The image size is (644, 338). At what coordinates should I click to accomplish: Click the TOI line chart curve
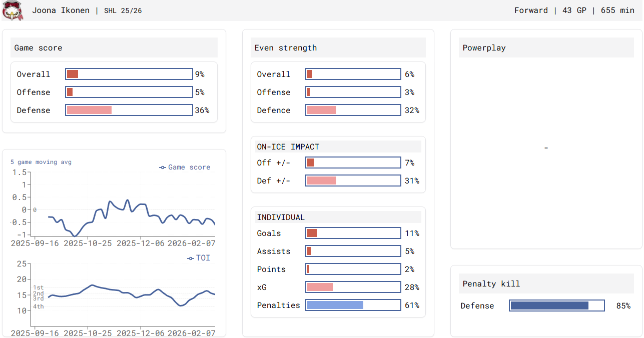tap(92, 285)
